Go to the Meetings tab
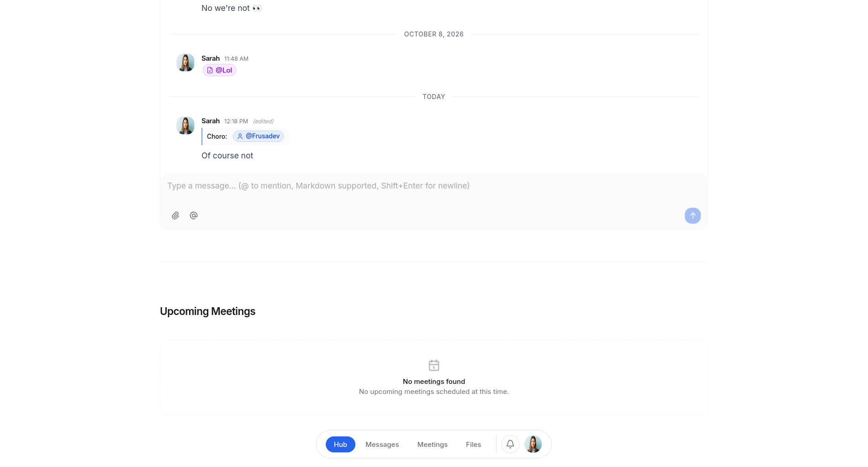 [x=433, y=445]
